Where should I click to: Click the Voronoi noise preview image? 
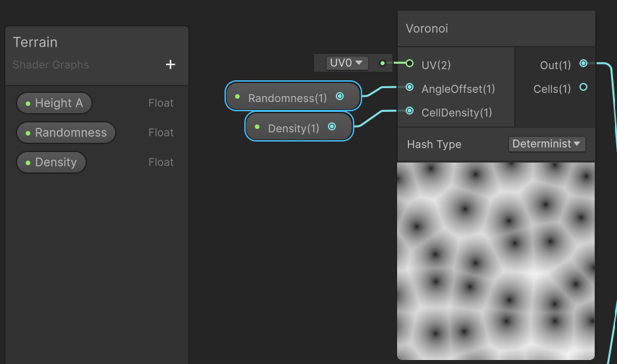[x=496, y=261]
